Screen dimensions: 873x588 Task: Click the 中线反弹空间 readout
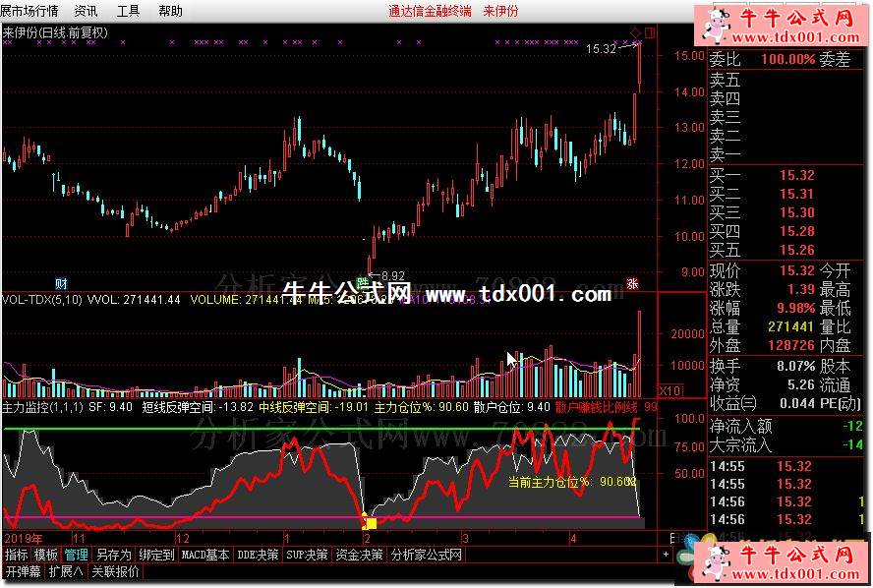[314, 407]
